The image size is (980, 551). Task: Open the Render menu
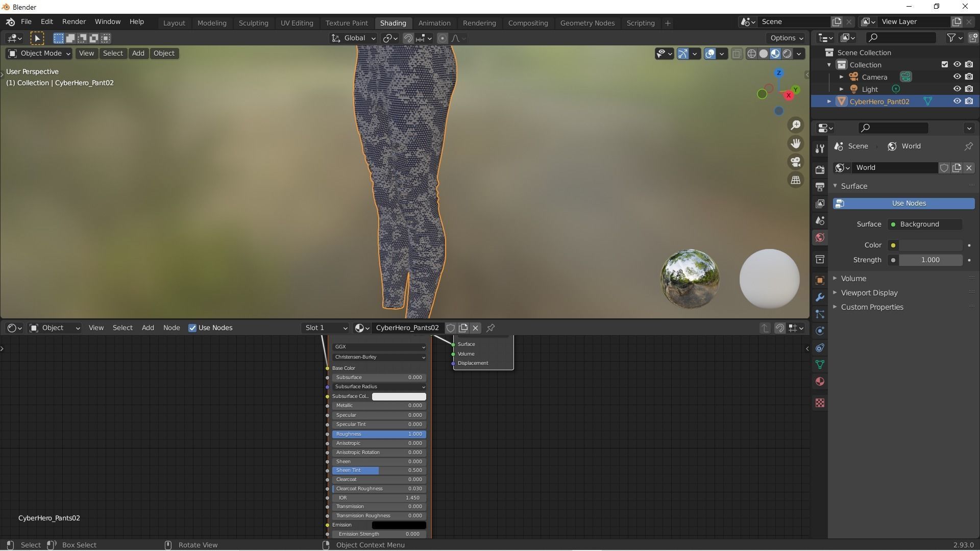tap(73, 22)
